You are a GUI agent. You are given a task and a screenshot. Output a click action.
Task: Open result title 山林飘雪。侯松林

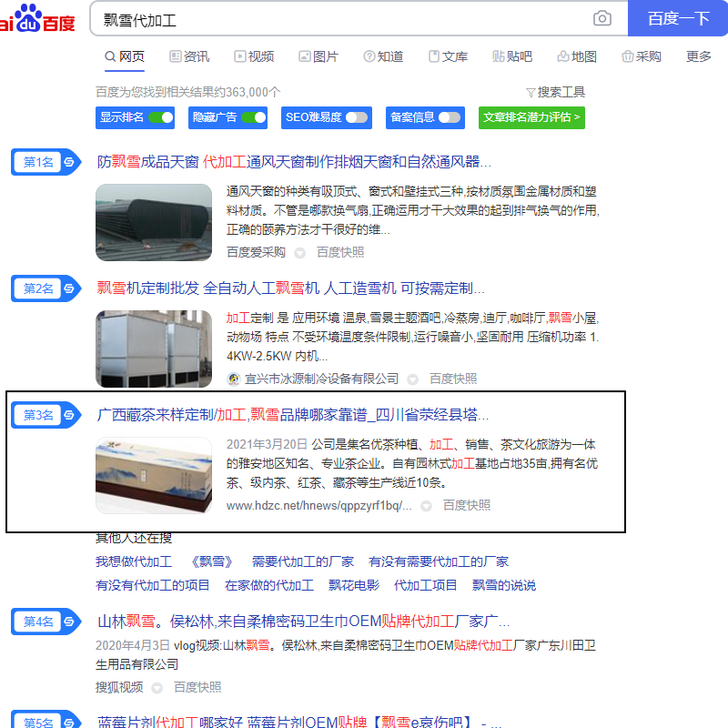coord(303,622)
